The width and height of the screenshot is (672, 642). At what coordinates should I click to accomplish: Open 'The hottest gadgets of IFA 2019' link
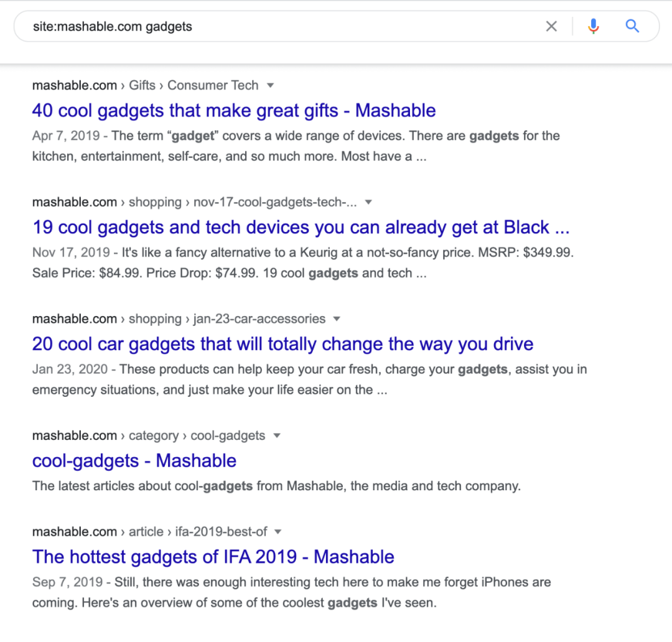pyautogui.click(x=213, y=557)
